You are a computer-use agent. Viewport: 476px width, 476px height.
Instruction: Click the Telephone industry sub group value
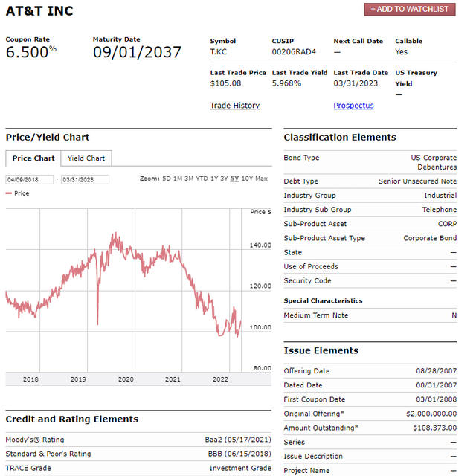440,210
